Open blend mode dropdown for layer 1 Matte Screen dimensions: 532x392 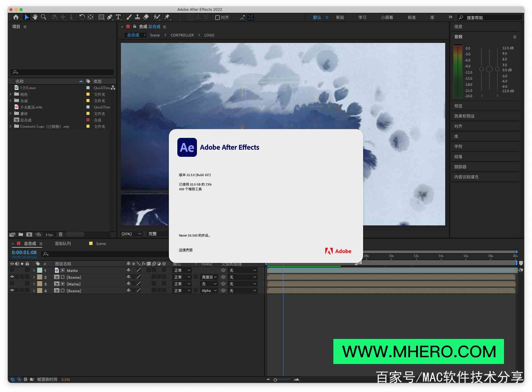click(182, 270)
